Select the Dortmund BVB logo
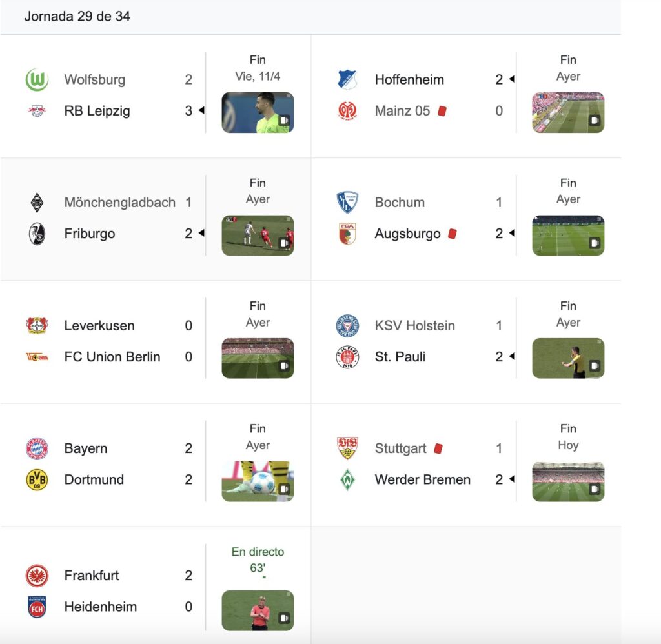Viewport: 661px width, 644px height. [x=37, y=479]
